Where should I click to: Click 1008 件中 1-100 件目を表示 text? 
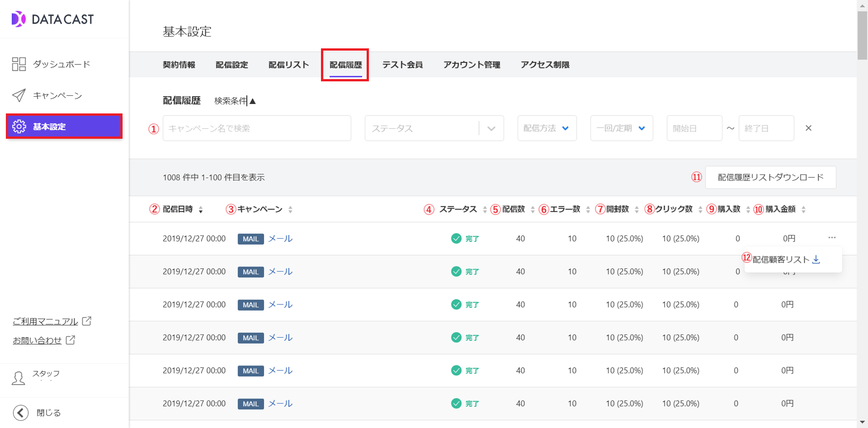213,177
